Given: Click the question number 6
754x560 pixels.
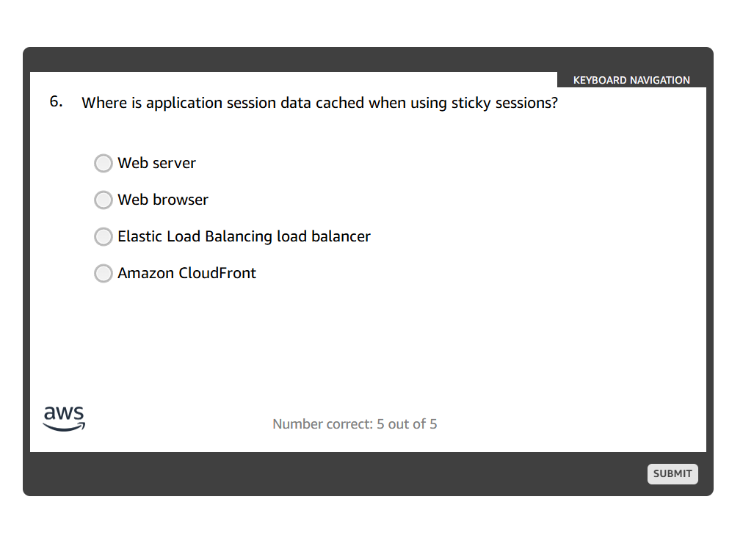Looking at the screenshot, I should (56, 102).
